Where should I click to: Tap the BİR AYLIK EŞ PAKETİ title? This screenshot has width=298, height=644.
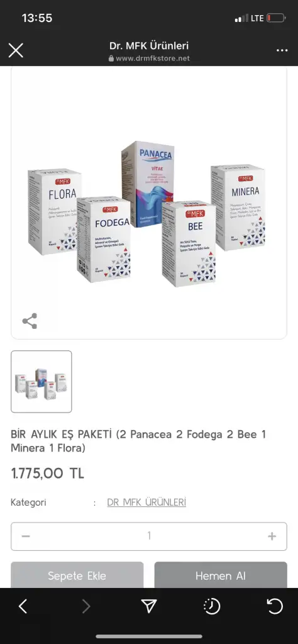point(138,441)
